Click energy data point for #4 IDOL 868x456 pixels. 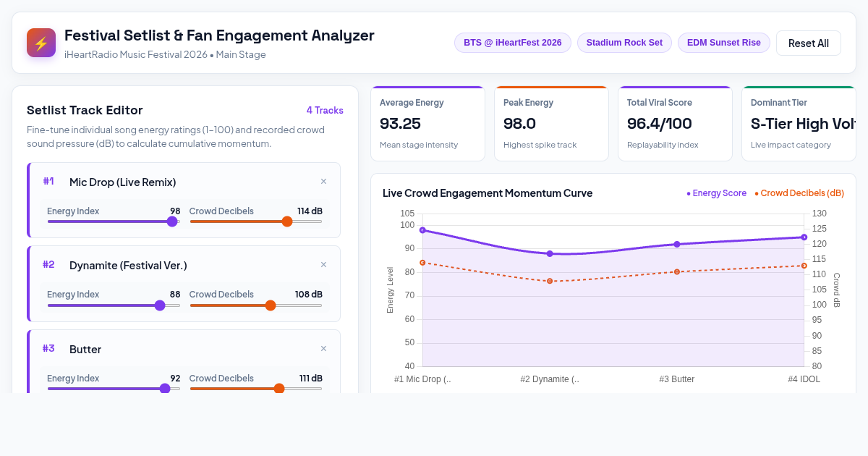point(804,237)
